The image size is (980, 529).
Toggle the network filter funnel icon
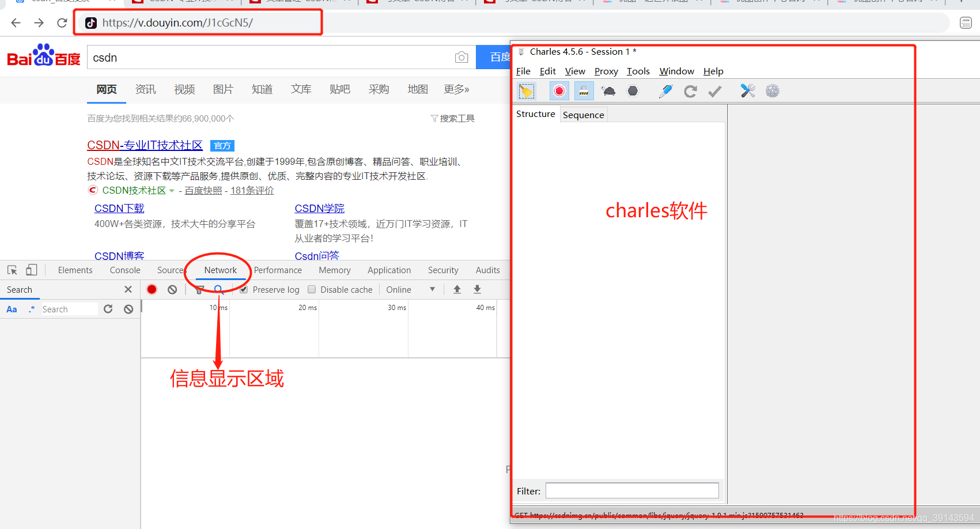[x=199, y=289]
